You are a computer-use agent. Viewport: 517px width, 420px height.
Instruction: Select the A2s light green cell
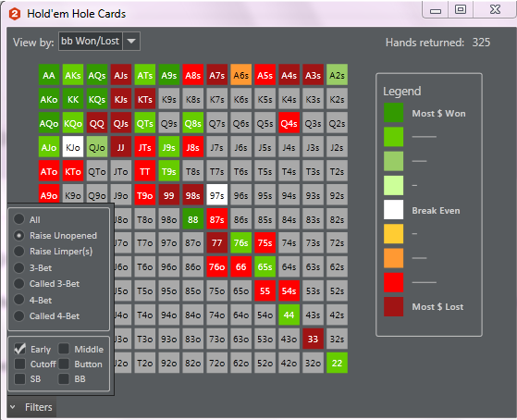[x=337, y=75]
